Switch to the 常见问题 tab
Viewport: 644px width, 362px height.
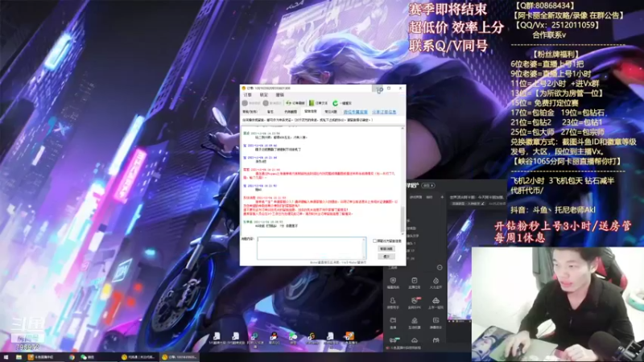click(331, 112)
